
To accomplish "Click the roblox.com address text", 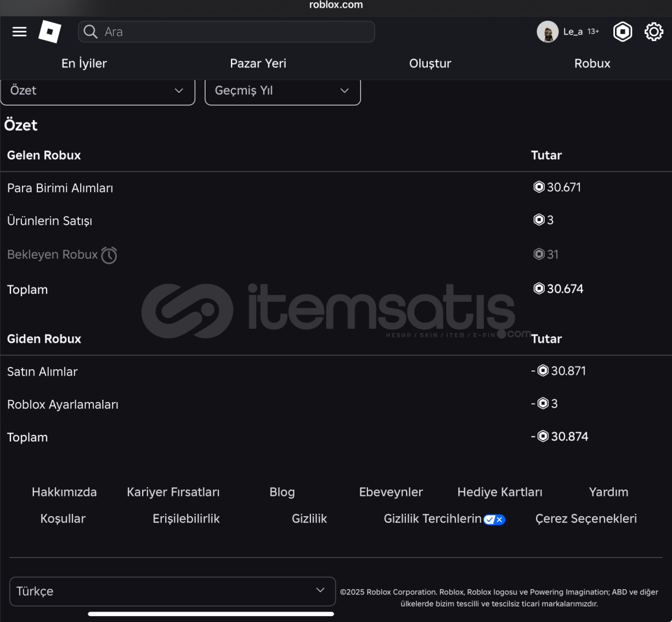I will click(336, 5).
